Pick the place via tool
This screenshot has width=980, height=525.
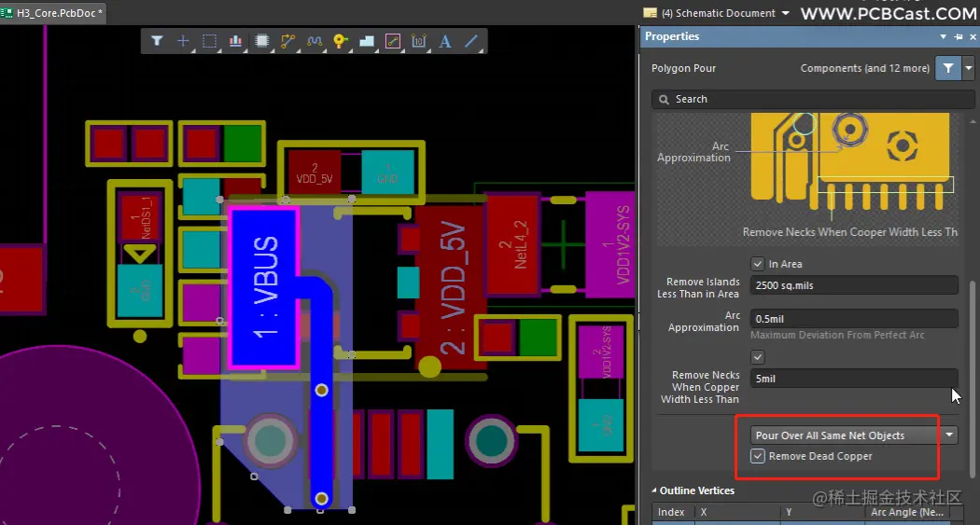click(341, 41)
